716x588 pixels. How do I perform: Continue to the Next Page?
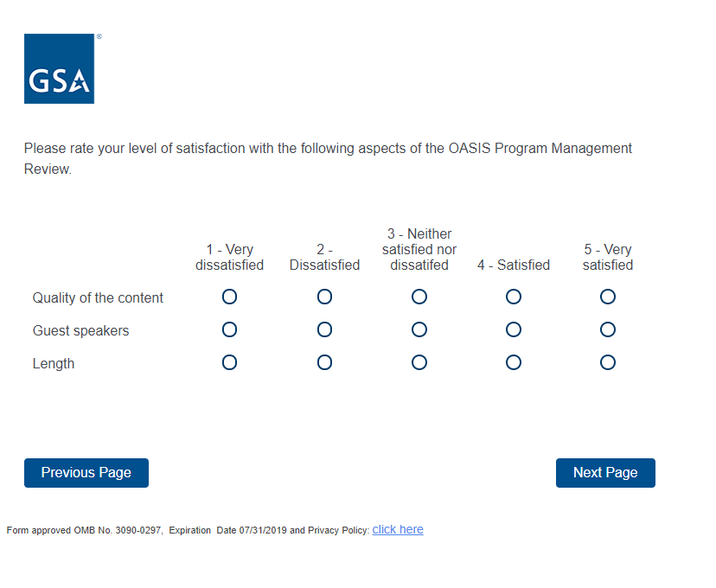[605, 473]
